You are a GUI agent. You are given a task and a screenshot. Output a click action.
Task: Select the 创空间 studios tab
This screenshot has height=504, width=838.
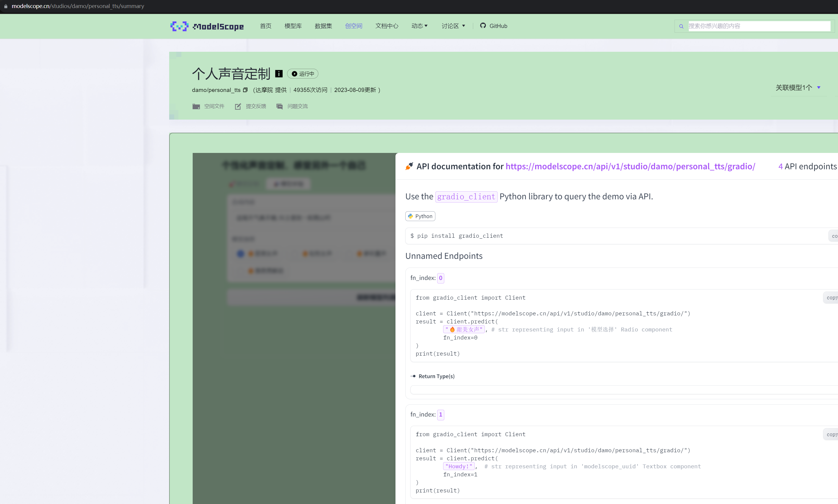pyautogui.click(x=353, y=26)
